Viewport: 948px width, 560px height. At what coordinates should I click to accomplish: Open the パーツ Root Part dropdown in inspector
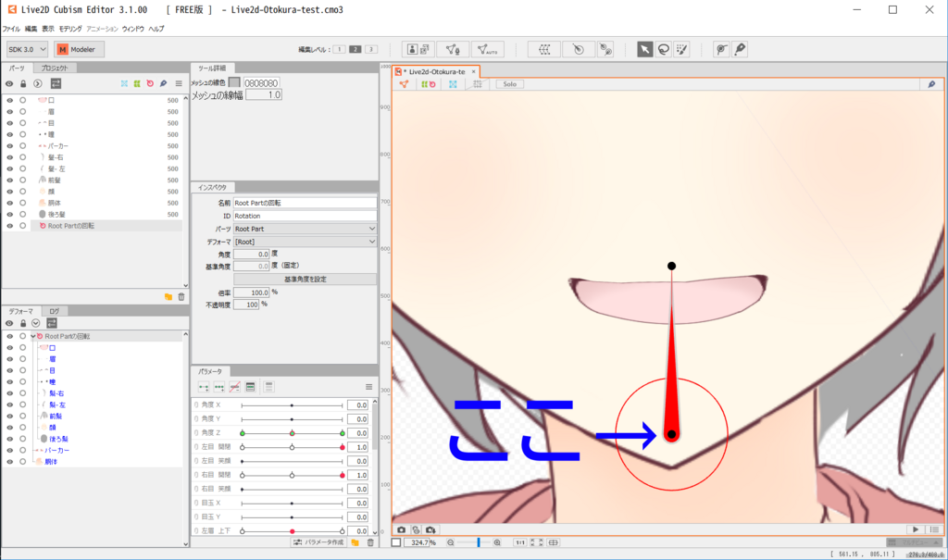point(305,229)
